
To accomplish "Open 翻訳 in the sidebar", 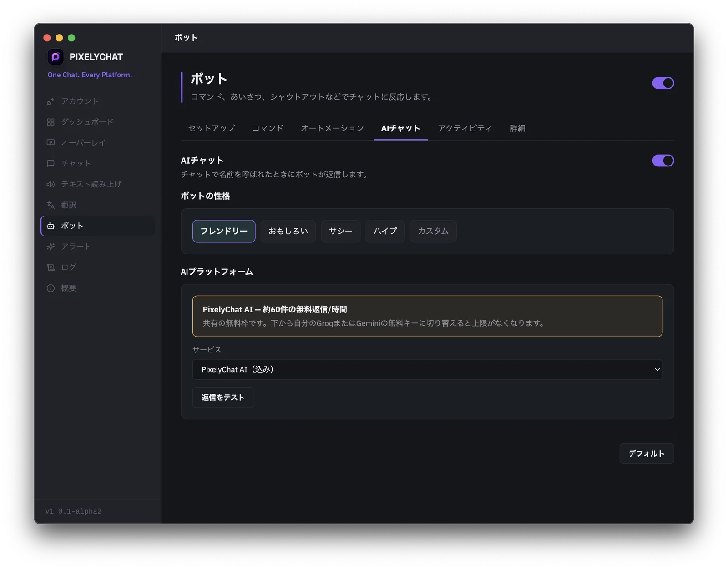I will 98,205.
